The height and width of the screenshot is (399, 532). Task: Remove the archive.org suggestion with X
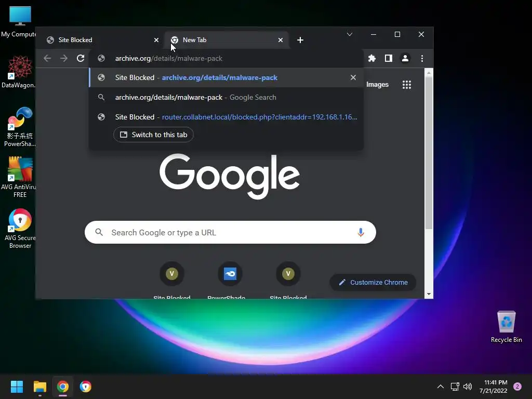point(353,78)
